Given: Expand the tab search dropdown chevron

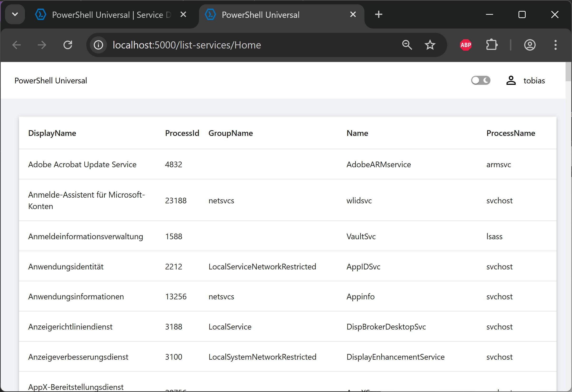Looking at the screenshot, I should tap(15, 14).
